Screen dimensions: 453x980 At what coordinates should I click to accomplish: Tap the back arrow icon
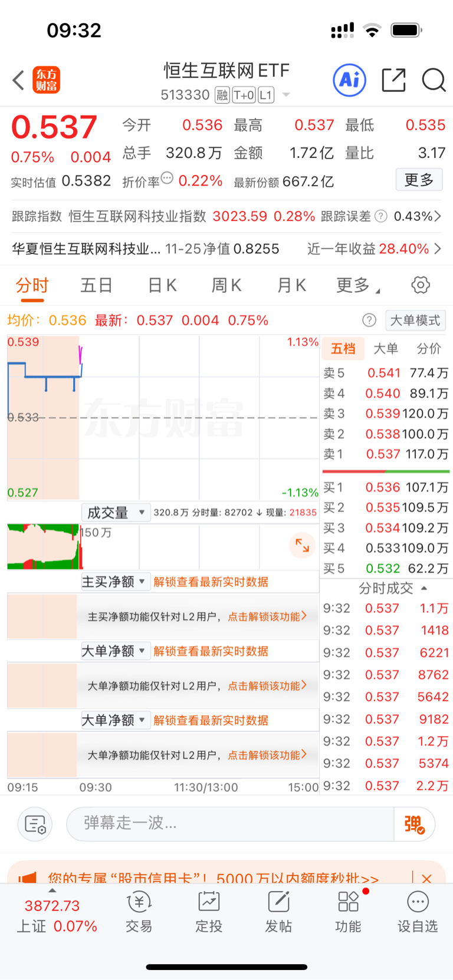click(18, 80)
